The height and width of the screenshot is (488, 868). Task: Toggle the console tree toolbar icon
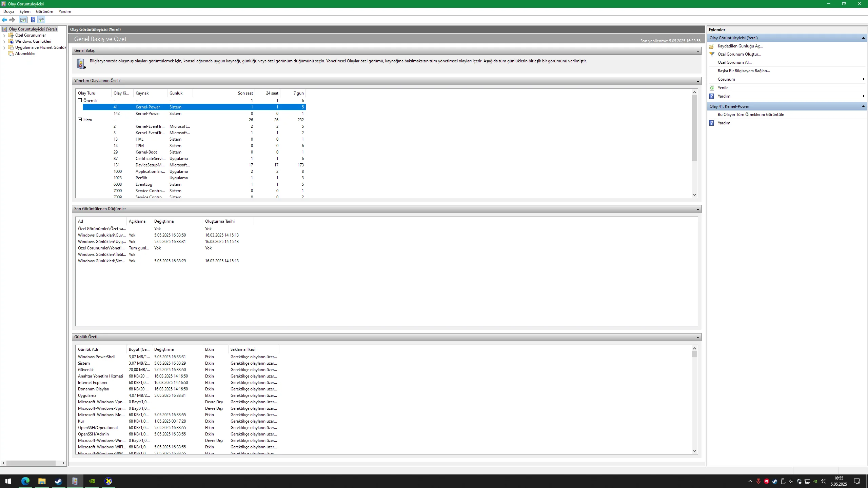point(23,20)
